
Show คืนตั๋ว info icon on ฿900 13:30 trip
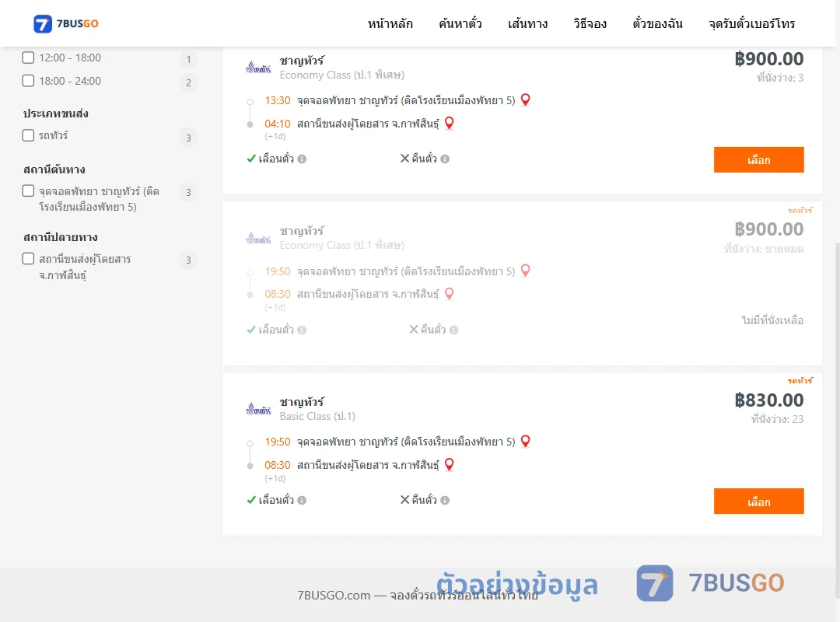click(445, 159)
